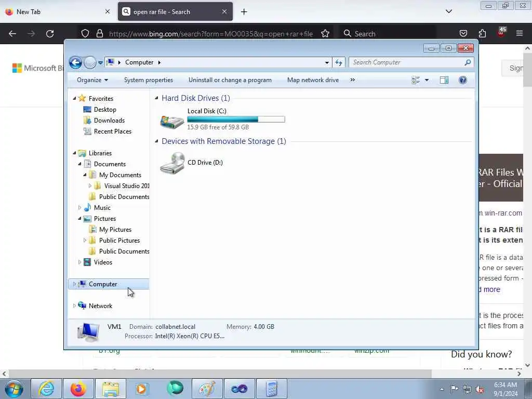
Task: Click the Windows Start orb
Action: 14,389
